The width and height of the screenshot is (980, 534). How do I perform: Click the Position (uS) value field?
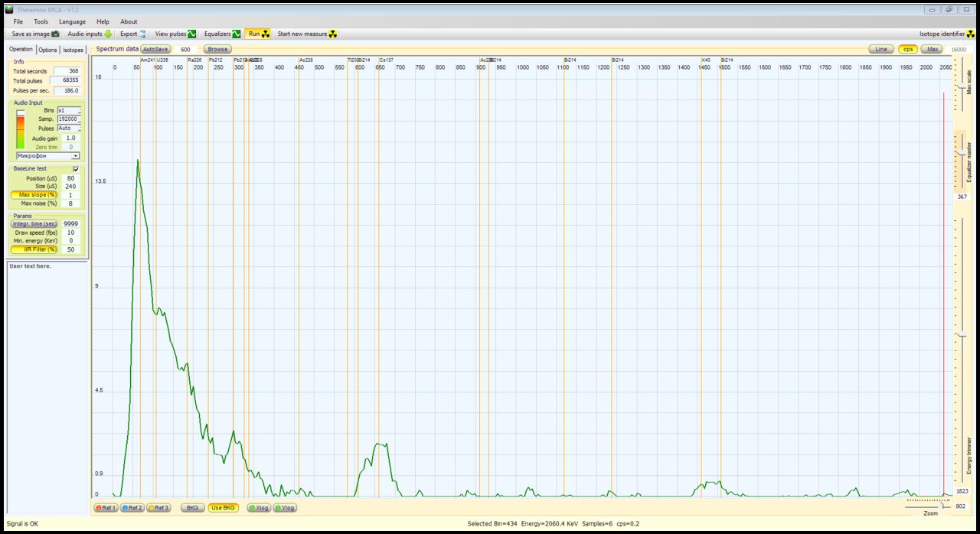click(x=70, y=178)
